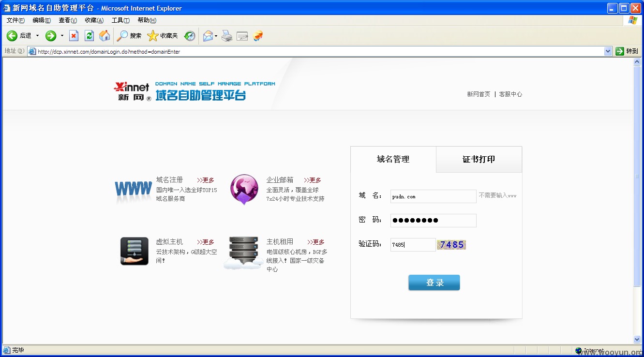
Task: Click the 企业邮箱 heading
Action: pyautogui.click(x=280, y=180)
